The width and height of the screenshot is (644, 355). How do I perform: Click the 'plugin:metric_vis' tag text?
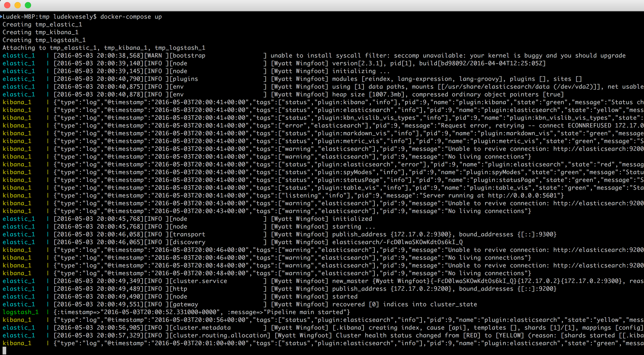pyautogui.click(x=348, y=141)
